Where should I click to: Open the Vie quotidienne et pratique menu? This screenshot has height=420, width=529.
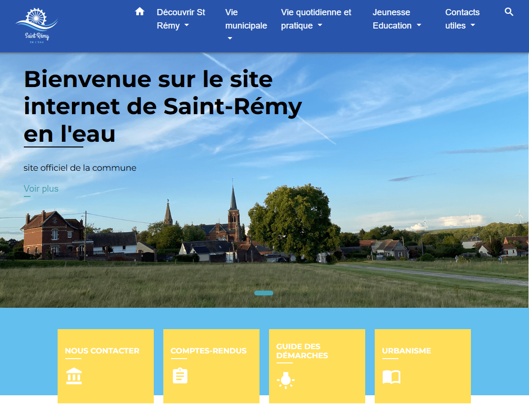(316, 19)
